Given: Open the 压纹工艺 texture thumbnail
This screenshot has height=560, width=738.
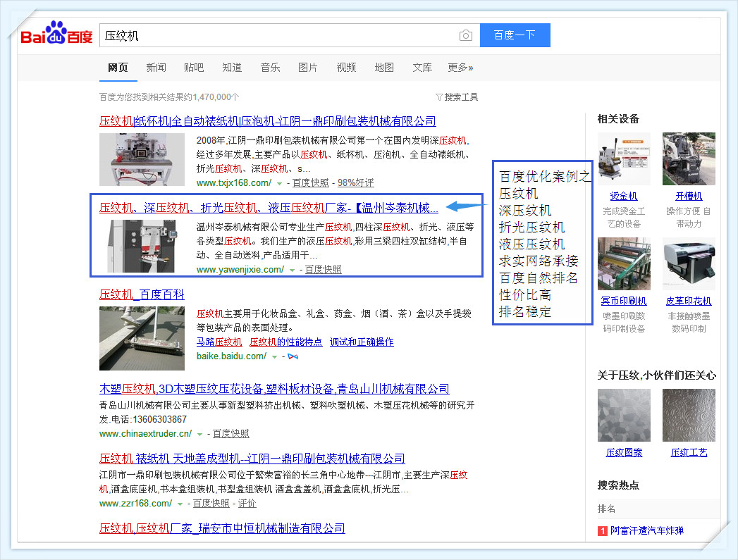Looking at the screenshot, I should pyautogui.click(x=688, y=416).
